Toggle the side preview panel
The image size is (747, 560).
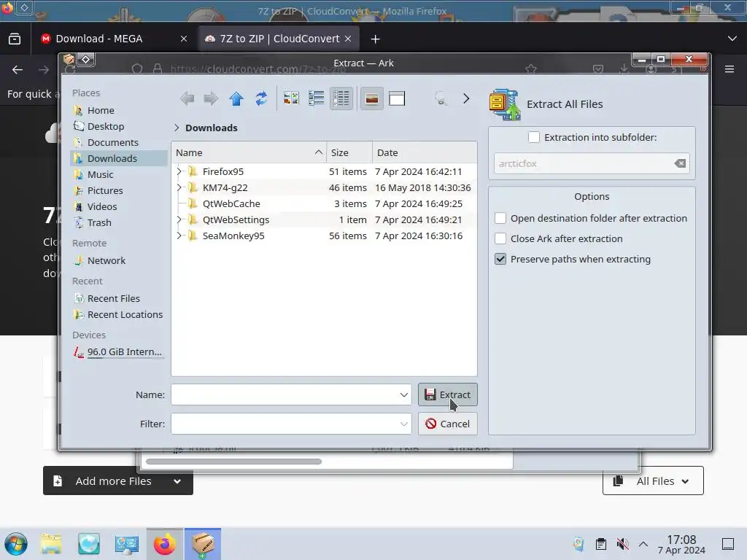397,98
